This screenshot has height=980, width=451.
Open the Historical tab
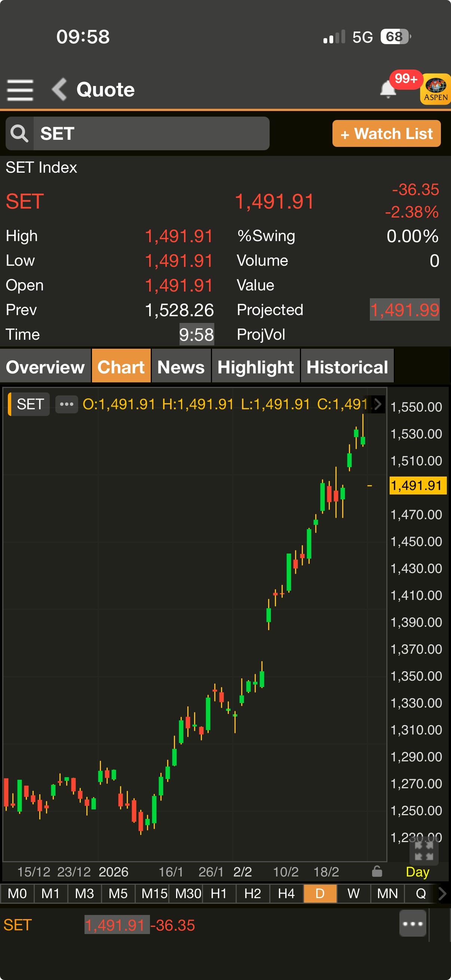[x=347, y=367]
